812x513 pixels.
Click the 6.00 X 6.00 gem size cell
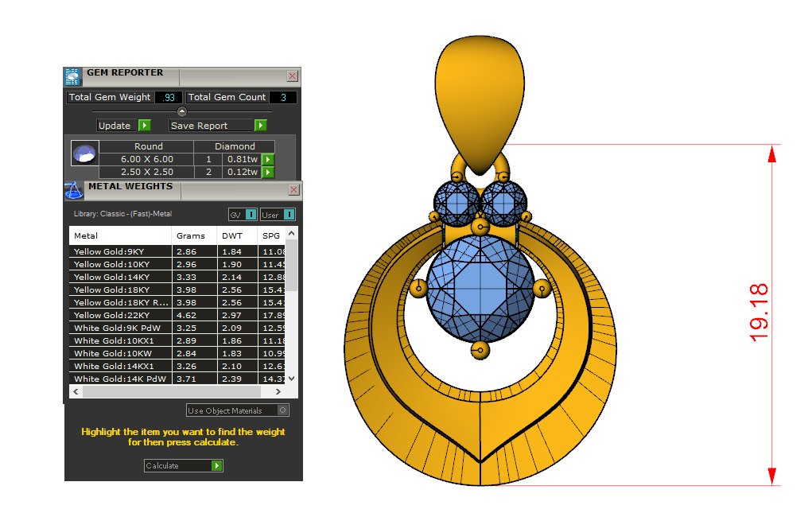pos(146,159)
